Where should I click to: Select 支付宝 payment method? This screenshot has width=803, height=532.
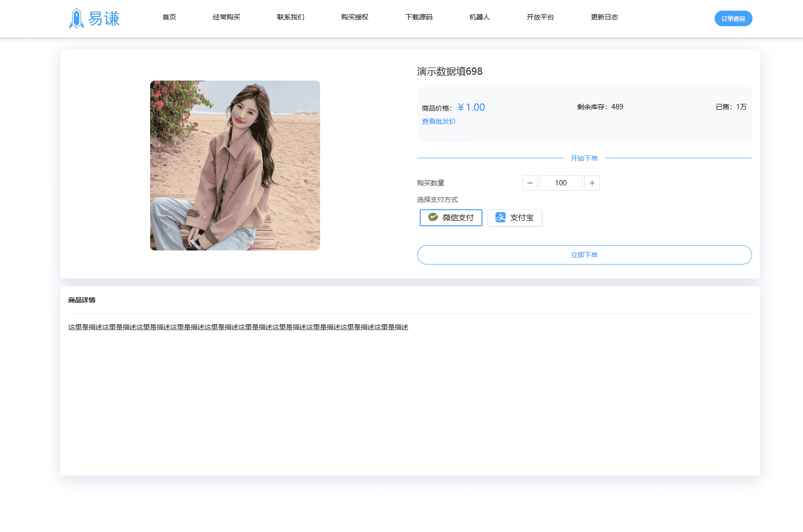click(x=514, y=217)
